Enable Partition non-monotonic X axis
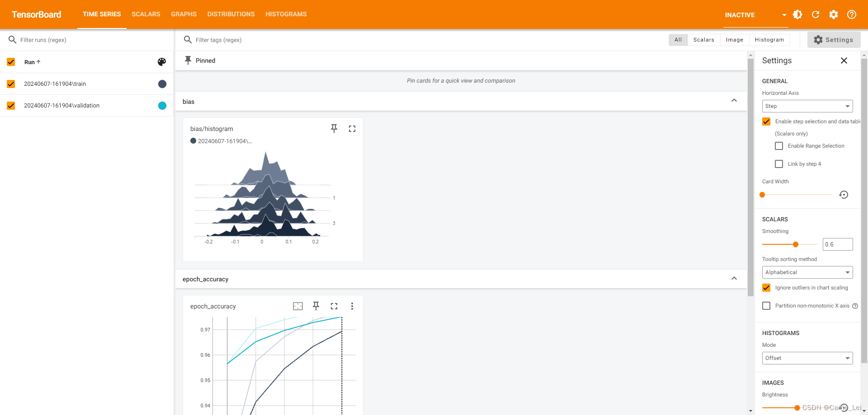This screenshot has height=415, width=868. tap(766, 306)
